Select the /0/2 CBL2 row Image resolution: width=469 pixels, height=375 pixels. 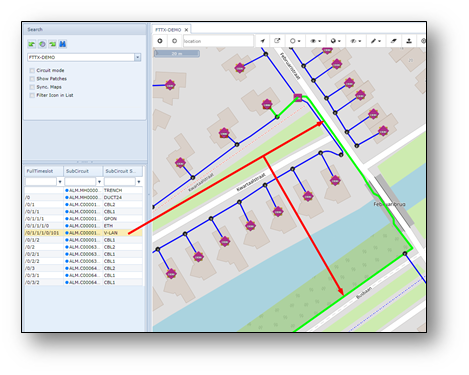pyautogui.click(x=84, y=247)
